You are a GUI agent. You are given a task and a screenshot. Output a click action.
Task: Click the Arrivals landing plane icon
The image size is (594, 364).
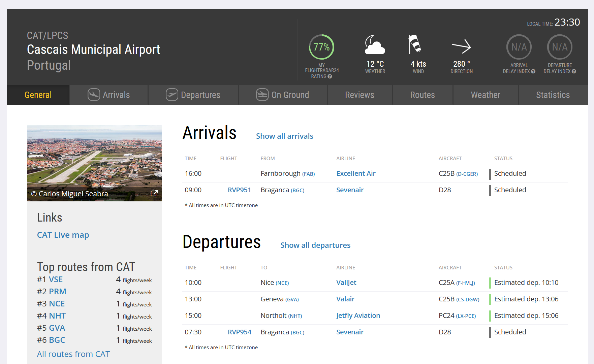(94, 95)
